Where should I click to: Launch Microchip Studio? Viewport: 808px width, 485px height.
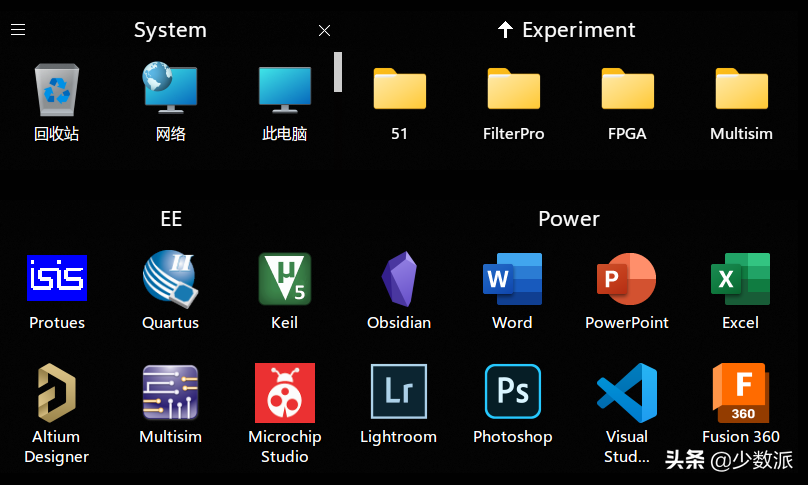[x=284, y=392]
